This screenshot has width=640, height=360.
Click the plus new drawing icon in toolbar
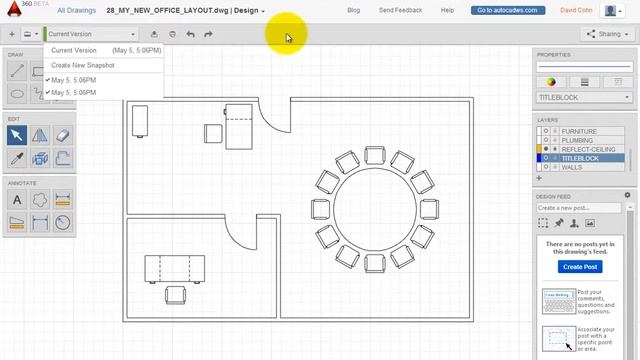tap(12, 34)
